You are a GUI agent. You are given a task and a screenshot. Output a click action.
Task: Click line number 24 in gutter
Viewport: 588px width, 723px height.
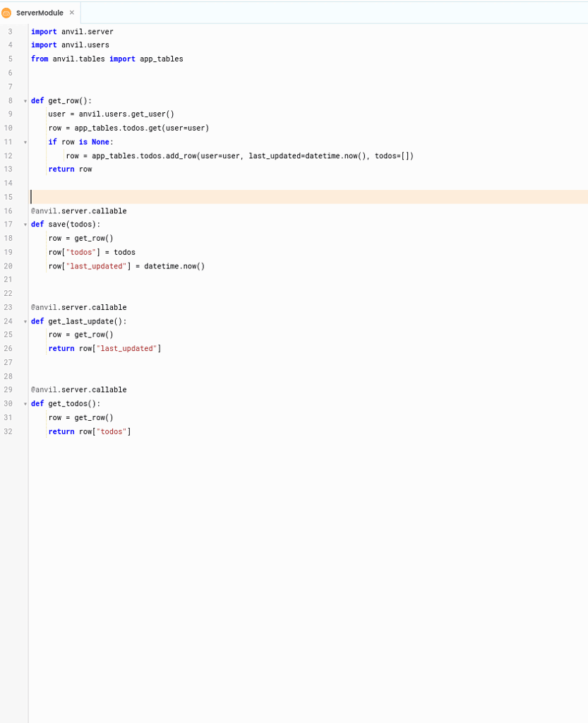(x=8, y=321)
